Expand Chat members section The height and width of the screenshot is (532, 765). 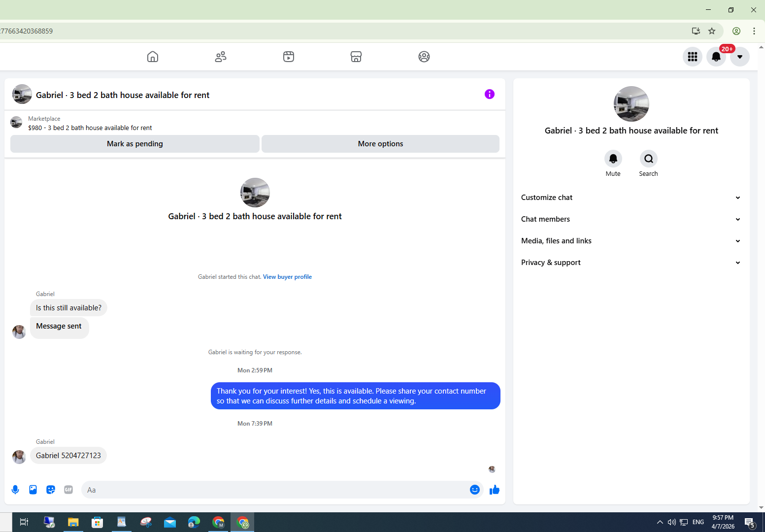point(631,219)
